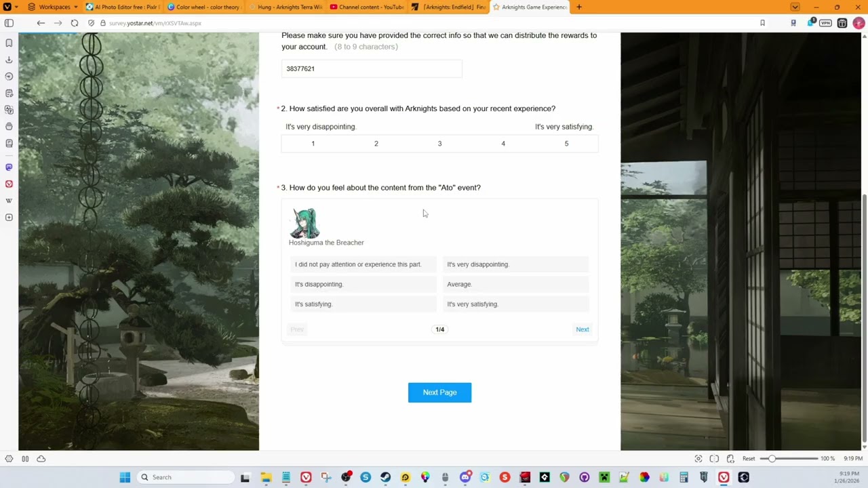Select satisfaction rating 3
Screen dimensions: 868x488
(439, 144)
